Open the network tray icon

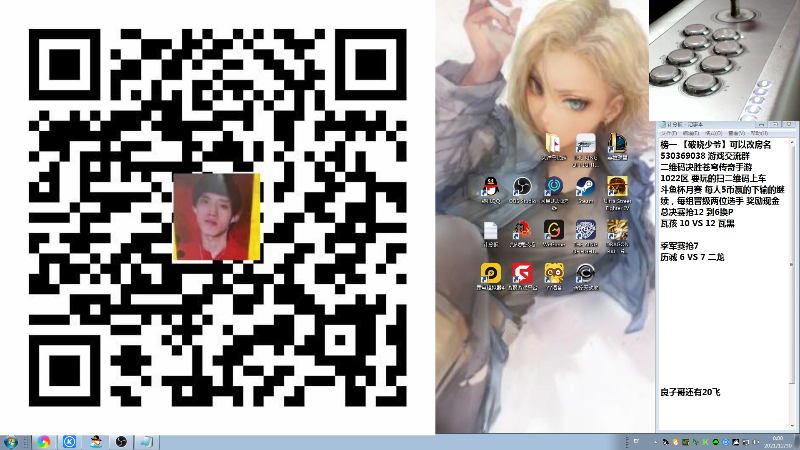tap(745, 442)
